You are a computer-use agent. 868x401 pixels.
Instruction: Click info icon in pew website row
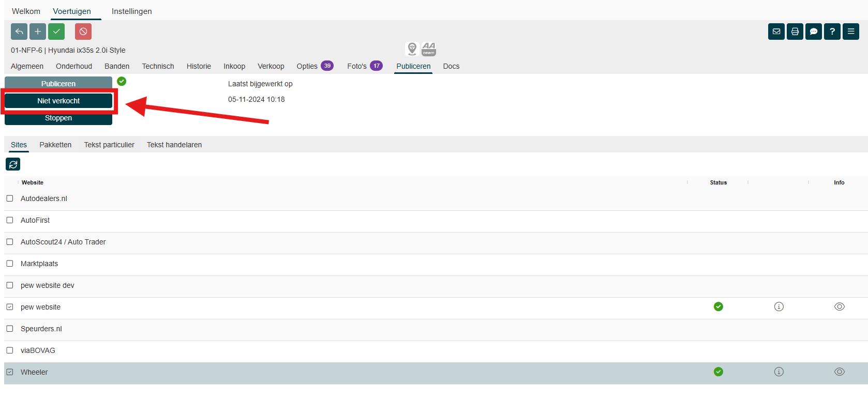pos(779,307)
